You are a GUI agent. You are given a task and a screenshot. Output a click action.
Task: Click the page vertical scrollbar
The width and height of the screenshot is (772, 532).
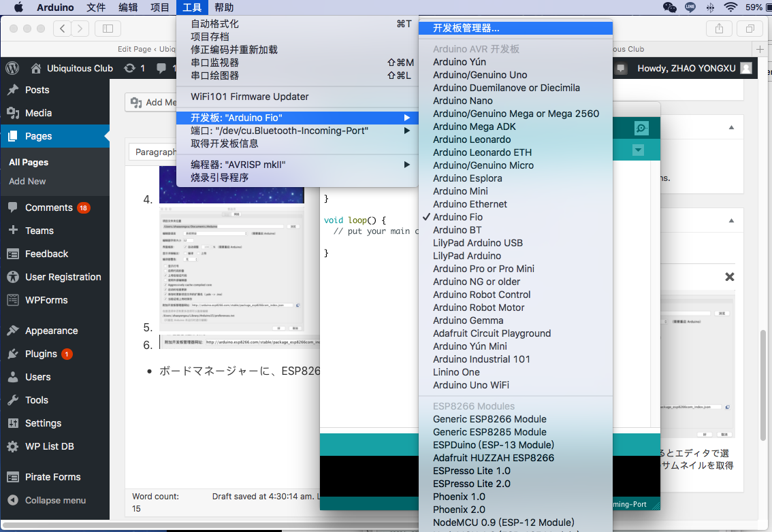763,385
